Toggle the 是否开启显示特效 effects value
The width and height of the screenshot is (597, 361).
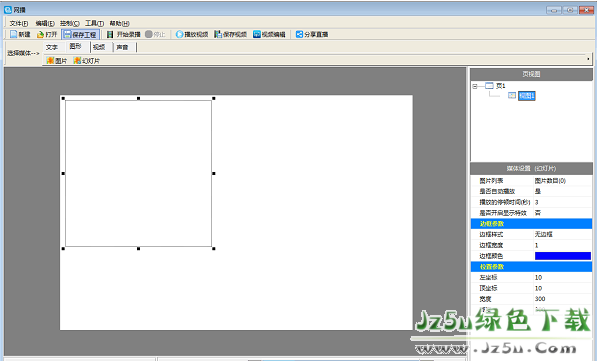click(x=562, y=213)
